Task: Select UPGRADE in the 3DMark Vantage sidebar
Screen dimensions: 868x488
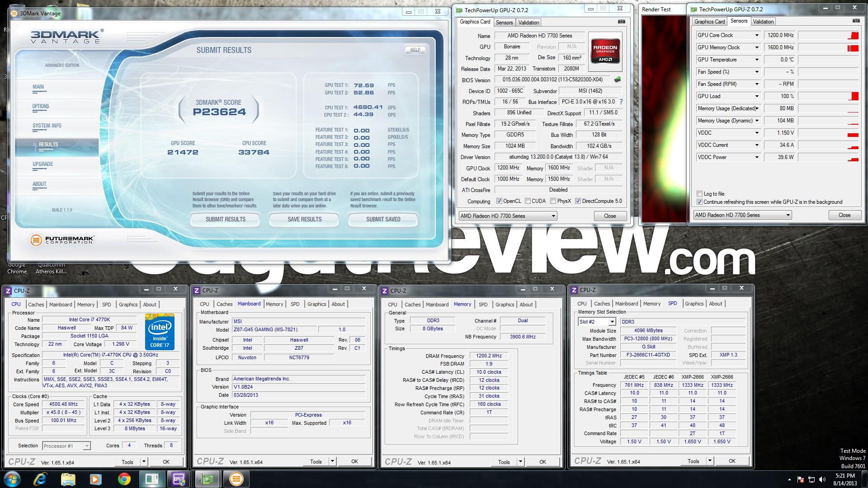Action: pos(42,164)
